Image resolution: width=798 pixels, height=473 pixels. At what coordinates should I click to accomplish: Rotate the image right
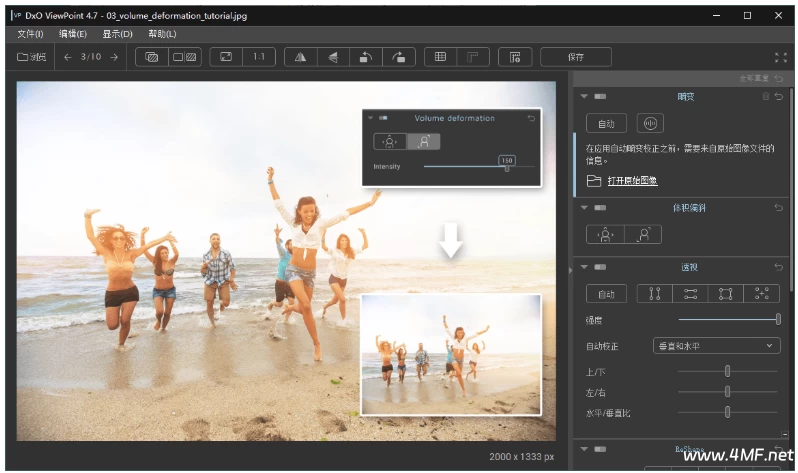tap(399, 57)
